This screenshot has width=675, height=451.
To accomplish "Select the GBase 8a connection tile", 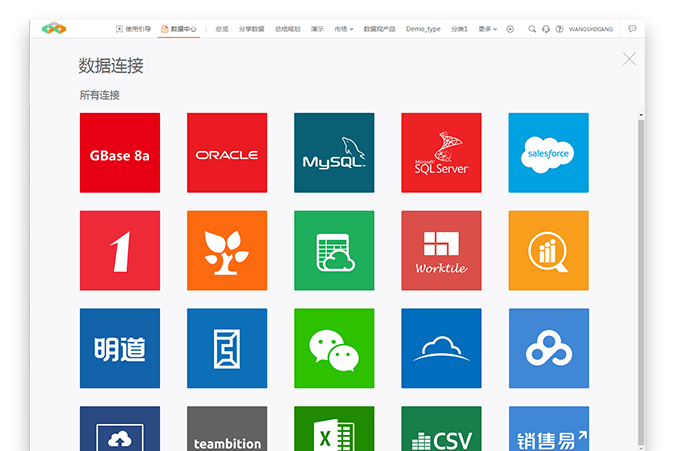I will click(120, 153).
